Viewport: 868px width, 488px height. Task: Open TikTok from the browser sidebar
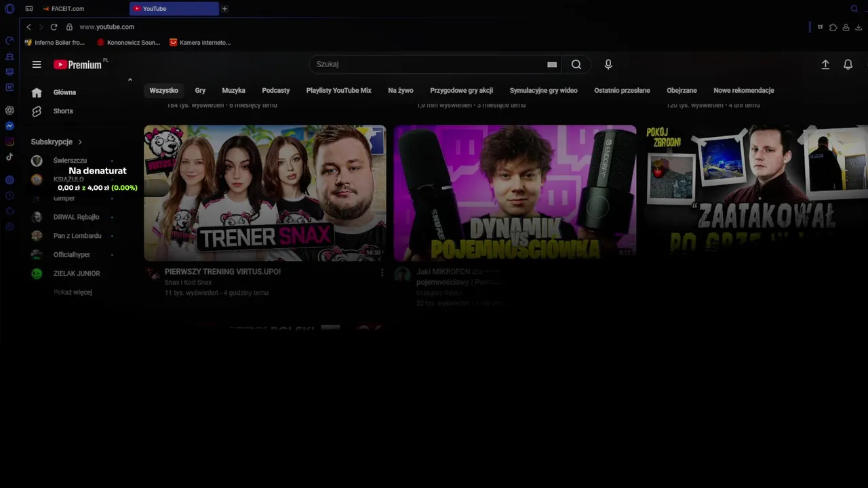coord(9,157)
